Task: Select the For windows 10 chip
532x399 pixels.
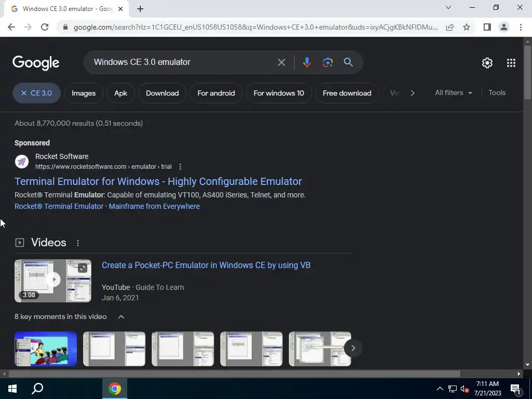Action: (278, 93)
